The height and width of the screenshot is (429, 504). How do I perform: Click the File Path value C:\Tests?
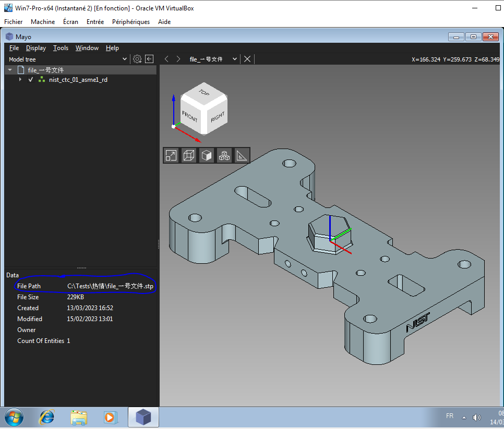[x=110, y=286]
